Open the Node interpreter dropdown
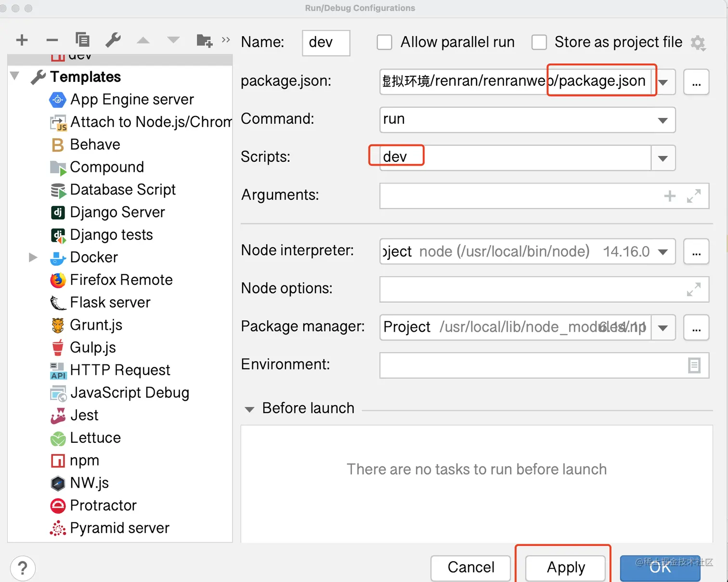 pyautogui.click(x=663, y=252)
